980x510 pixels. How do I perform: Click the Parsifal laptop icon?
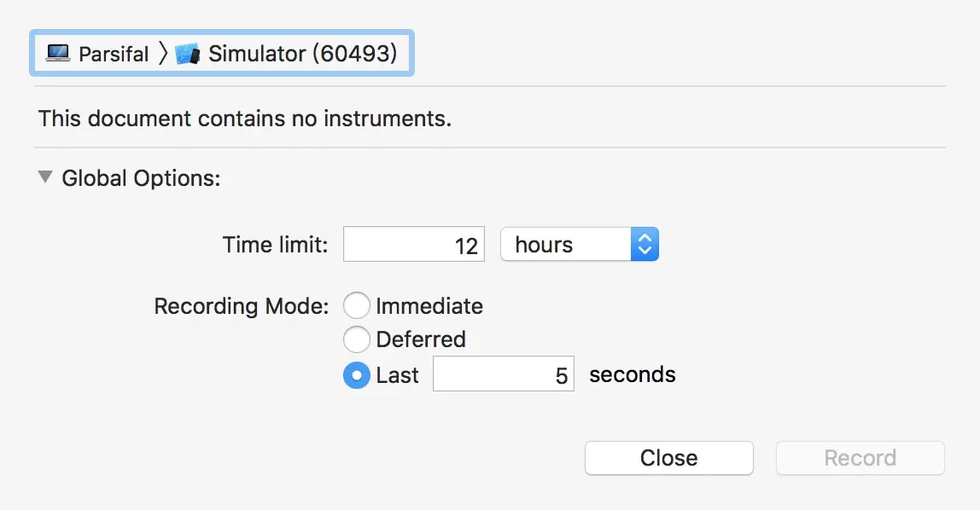coord(58,54)
